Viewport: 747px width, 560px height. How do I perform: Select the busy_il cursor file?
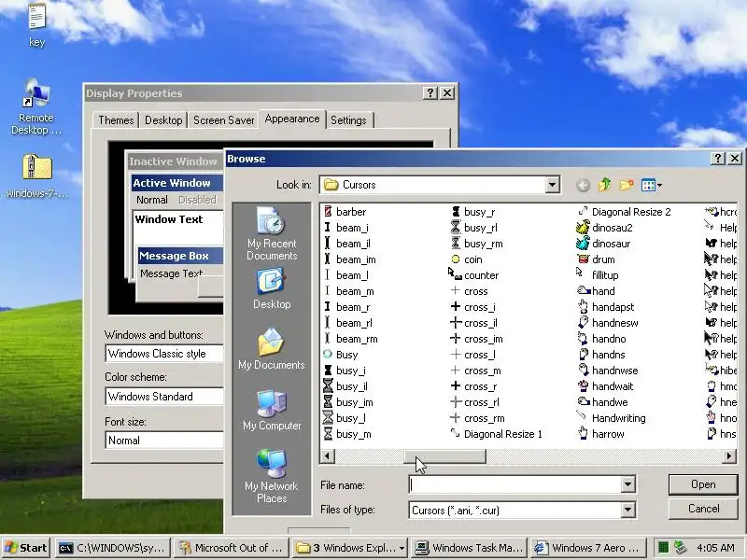coord(345,386)
